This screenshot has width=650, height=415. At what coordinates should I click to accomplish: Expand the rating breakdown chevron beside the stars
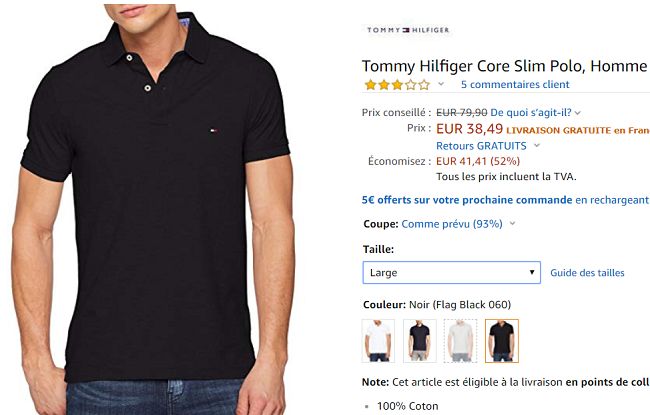coord(441,85)
